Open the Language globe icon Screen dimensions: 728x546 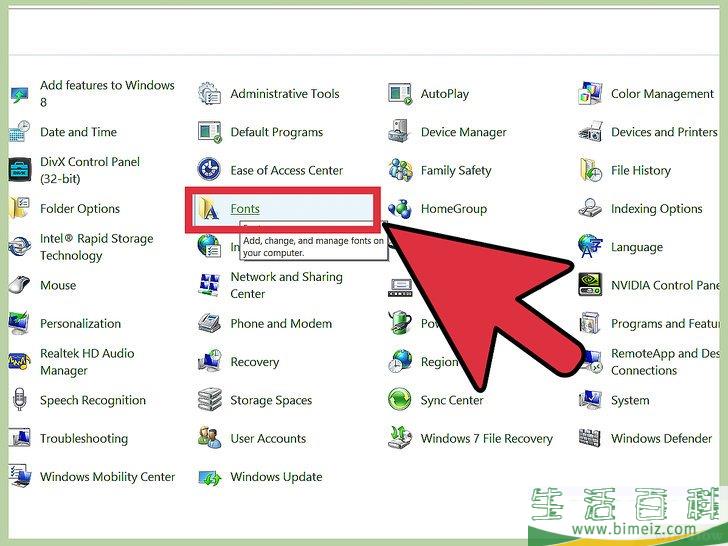(x=590, y=247)
